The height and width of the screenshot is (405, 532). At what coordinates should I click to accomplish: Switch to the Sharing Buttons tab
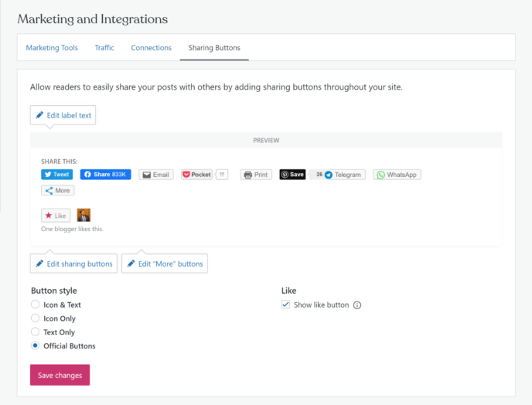214,48
